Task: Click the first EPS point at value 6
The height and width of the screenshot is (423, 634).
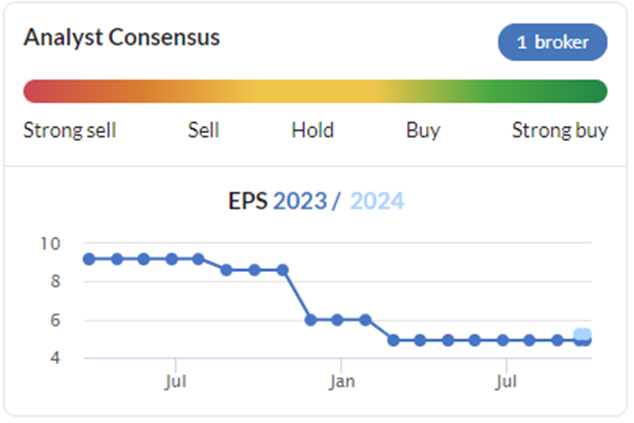Action: point(311,320)
